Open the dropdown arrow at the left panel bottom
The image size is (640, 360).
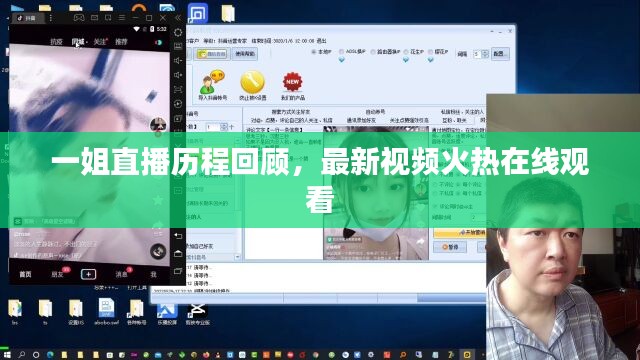(238, 257)
